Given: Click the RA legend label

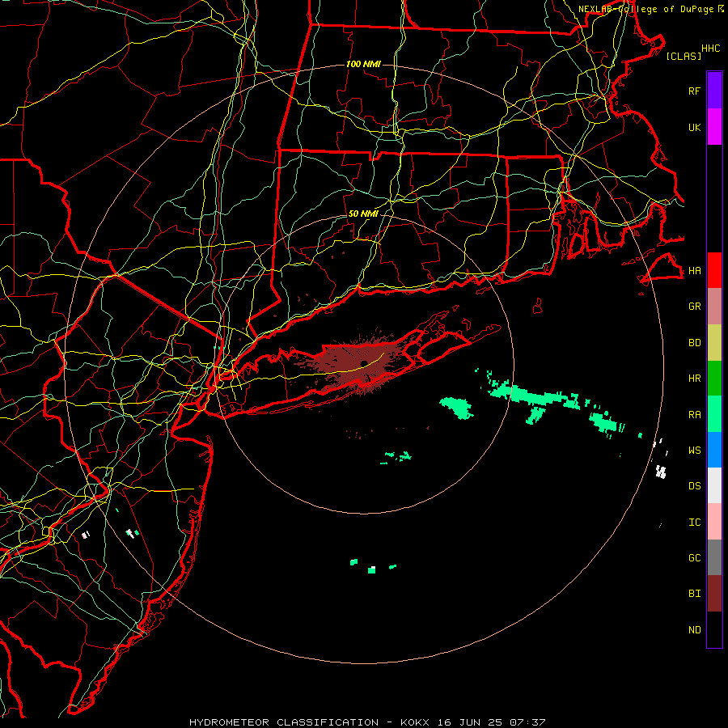Looking at the screenshot, I should click(695, 415).
